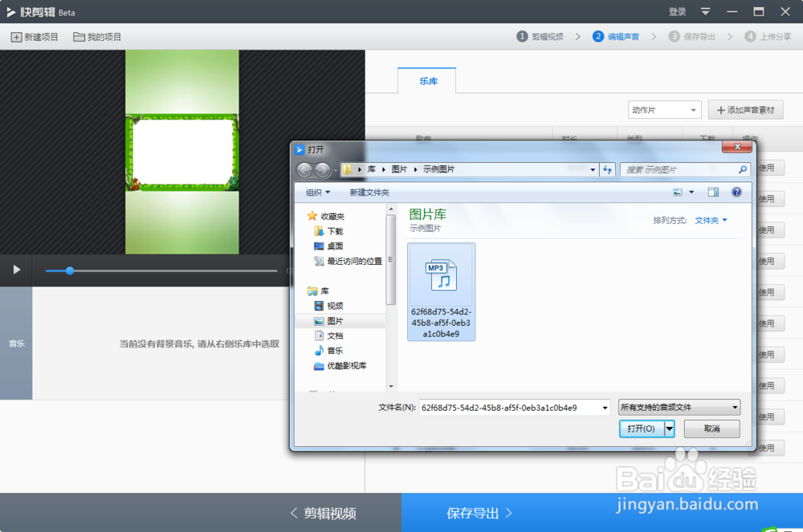803x532 pixels.
Task: Click the back navigation arrow in dialog
Action: click(x=304, y=170)
